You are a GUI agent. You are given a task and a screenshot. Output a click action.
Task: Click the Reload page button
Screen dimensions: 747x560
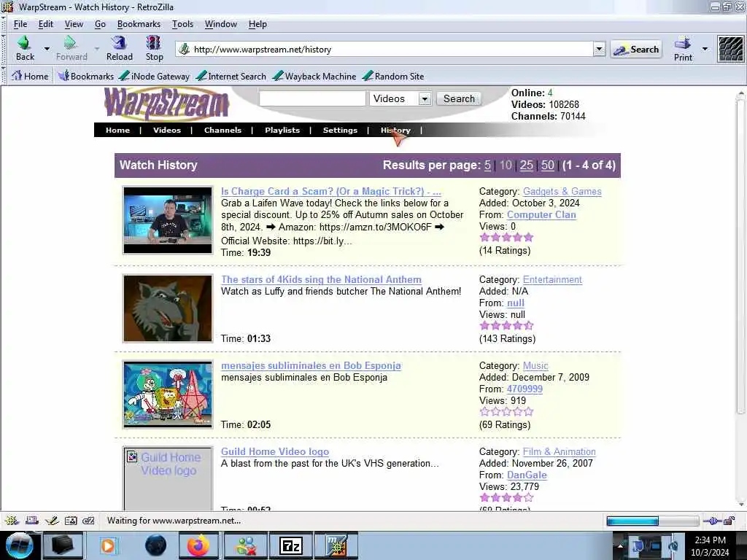119,49
